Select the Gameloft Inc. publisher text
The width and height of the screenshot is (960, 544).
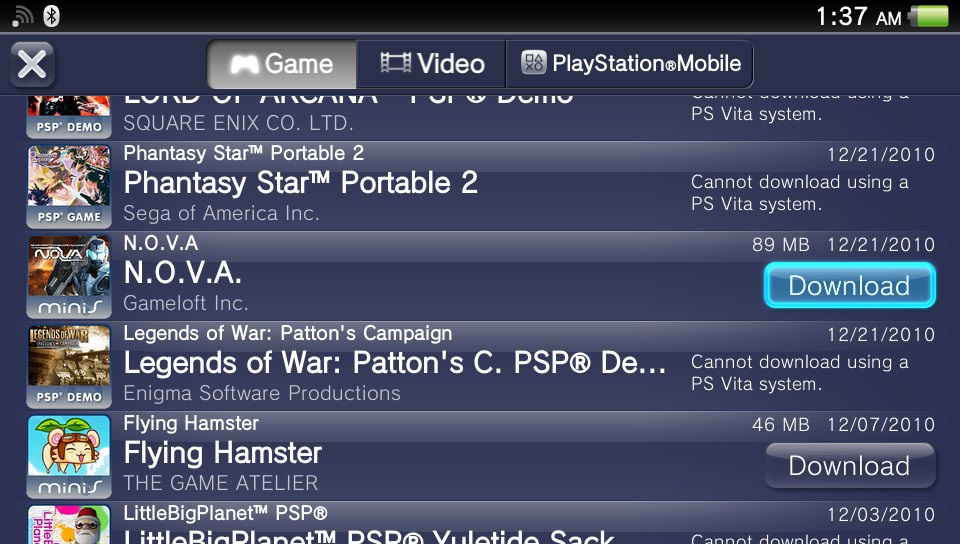[186, 303]
